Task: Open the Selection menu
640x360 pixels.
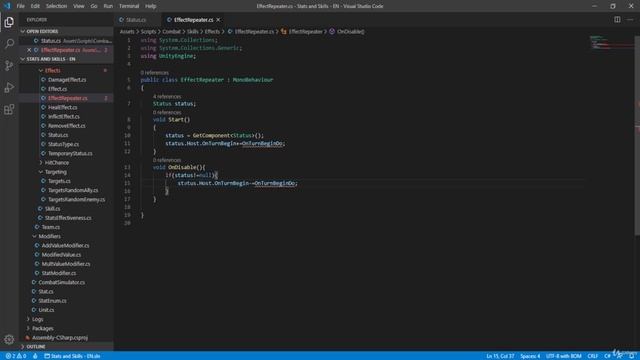Action: (56, 6)
